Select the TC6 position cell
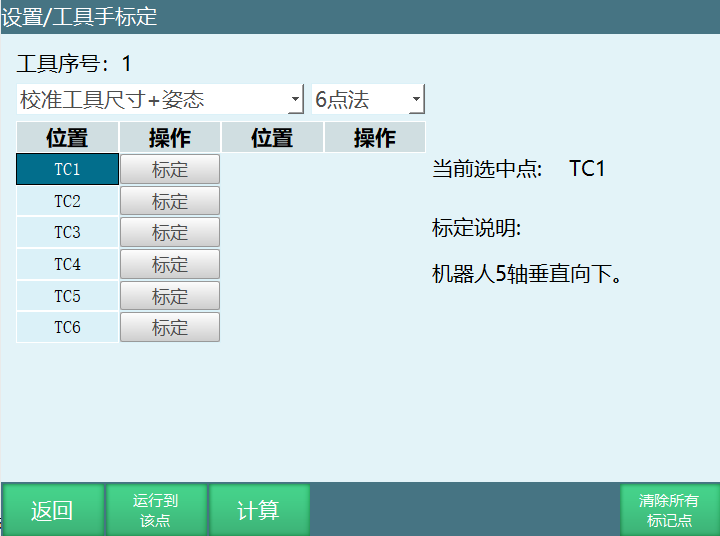Image resolution: width=720 pixels, height=536 pixels. click(x=67, y=327)
